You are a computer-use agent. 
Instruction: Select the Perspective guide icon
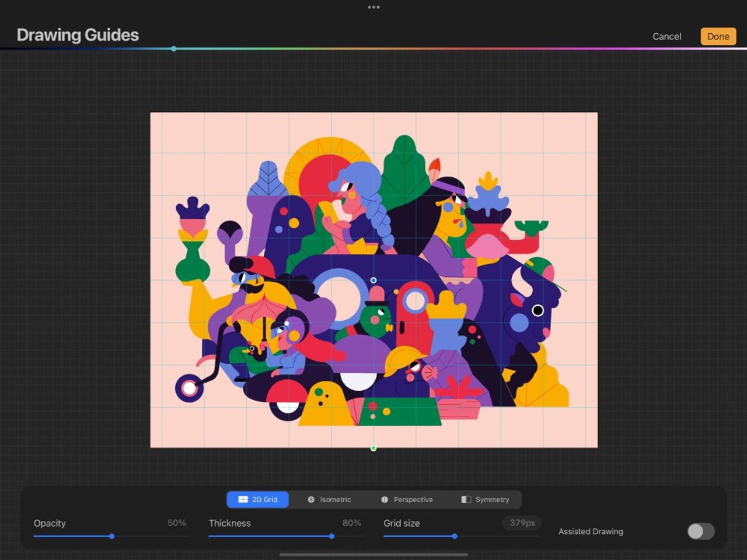point(385,499)
